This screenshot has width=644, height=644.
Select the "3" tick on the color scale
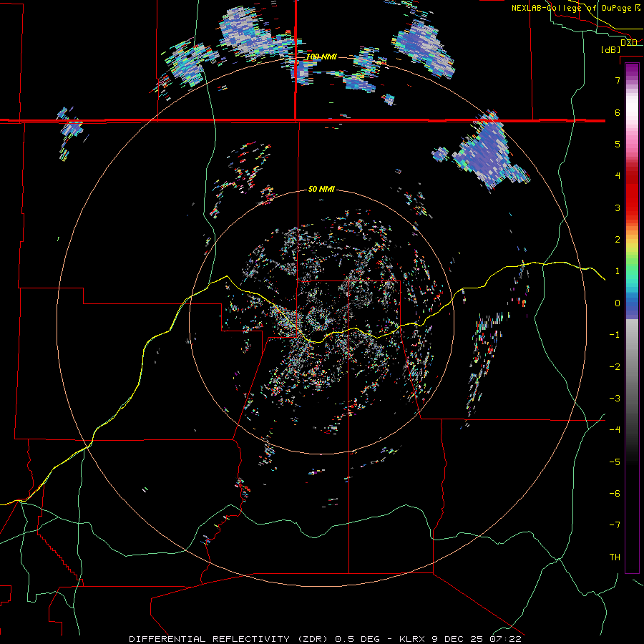[618, 208]
